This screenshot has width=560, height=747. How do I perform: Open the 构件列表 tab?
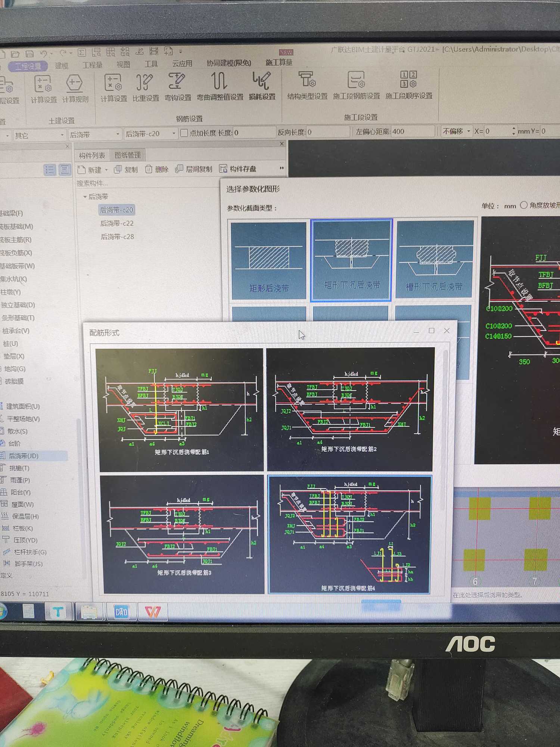click(92, 155)
